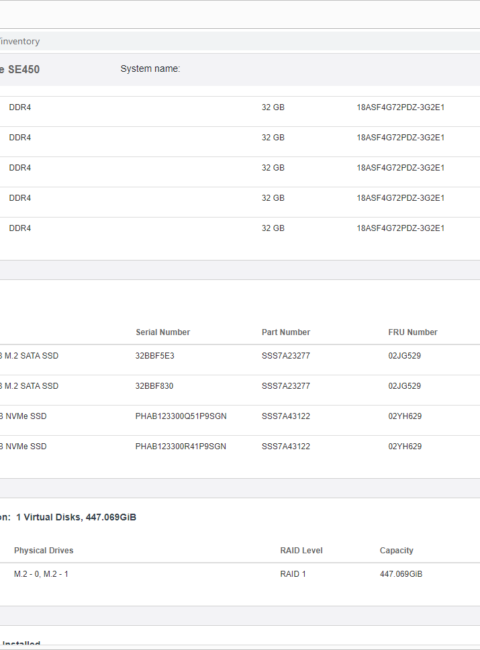Select the 447.069GiB capacity cell

coord(401,574)
